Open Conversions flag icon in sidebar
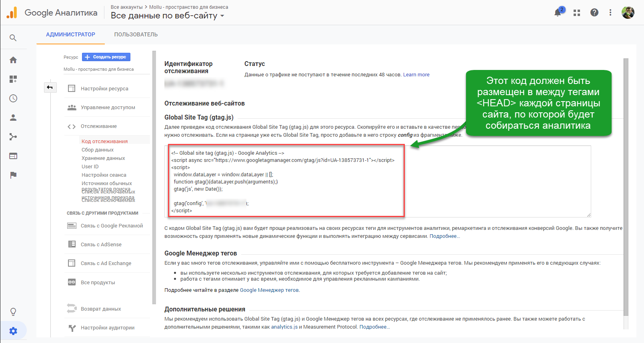Screen dimensions: 644x343 13,175
